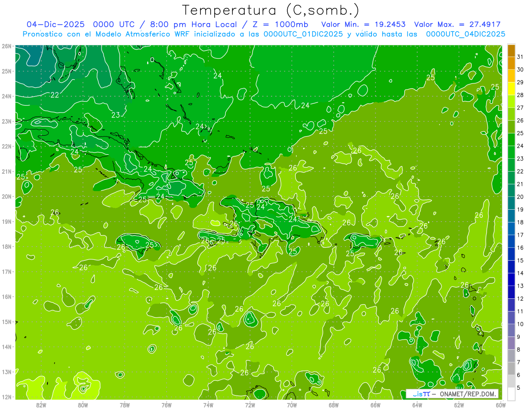Viewport: 532px width, 411px height.
Task: Click the yellow swatch between legend 28 and 29
Action: (x=511, y=89)
